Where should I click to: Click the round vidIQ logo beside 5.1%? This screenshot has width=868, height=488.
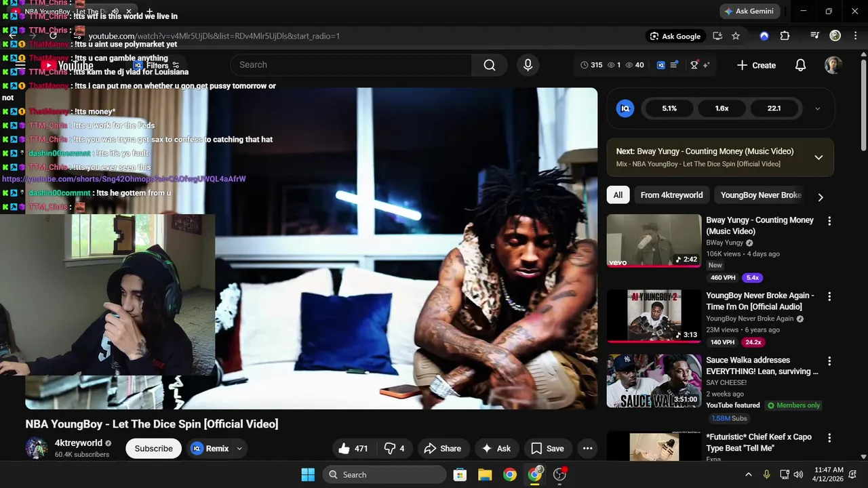point(625,108)
